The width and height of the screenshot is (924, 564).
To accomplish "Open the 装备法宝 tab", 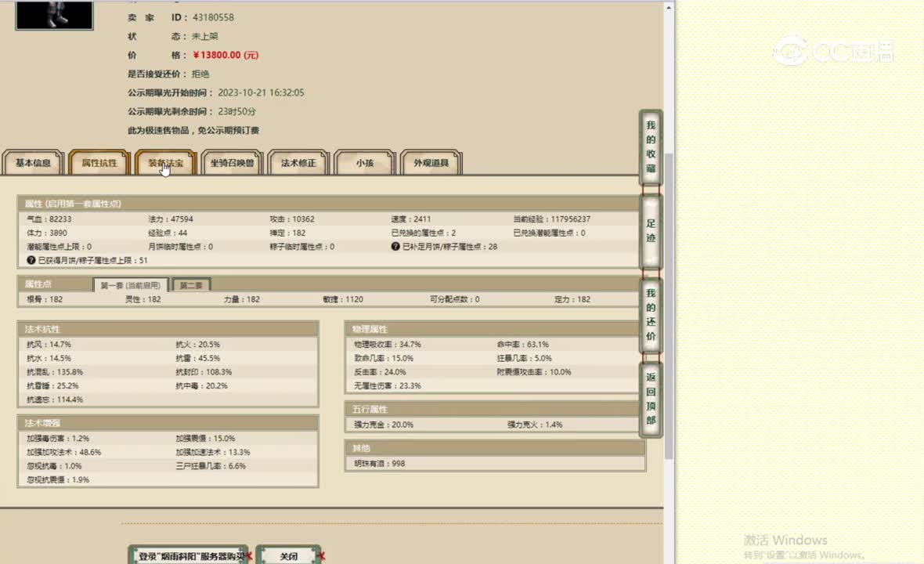I will (165, 163).
